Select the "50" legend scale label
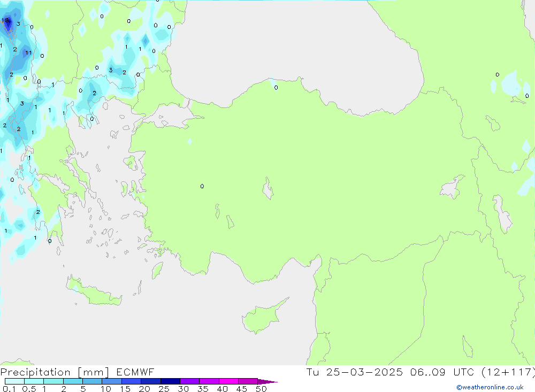The width and height of the screenshot is (535, 392). pos(262,389)
